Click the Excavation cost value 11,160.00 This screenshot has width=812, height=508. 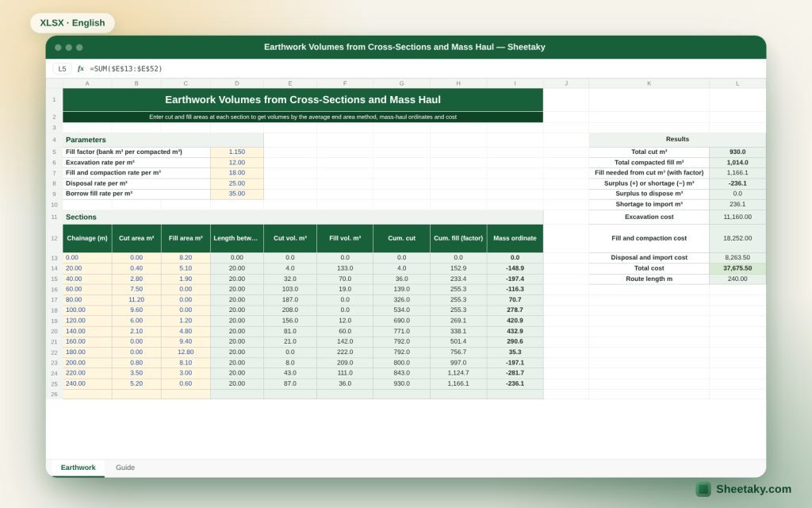point(737,217)
